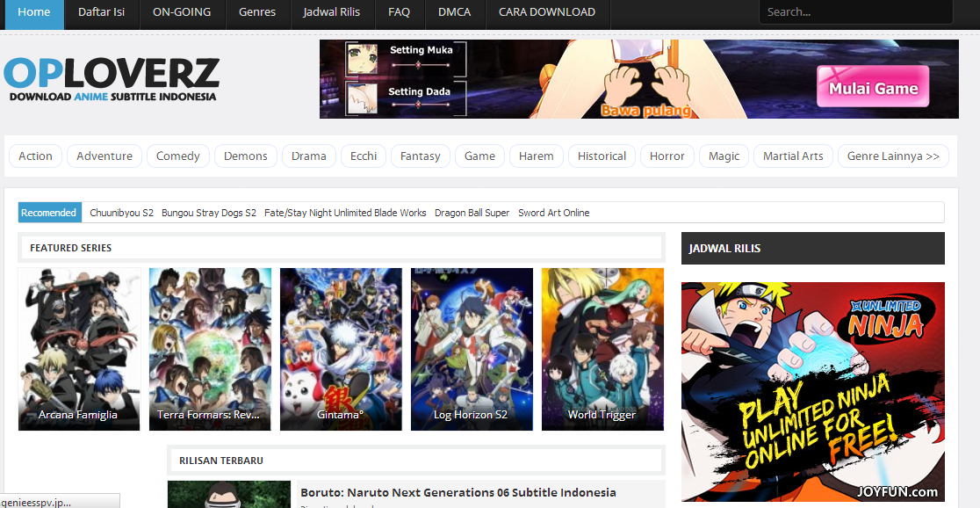
Task: Select the Drama genre tag
Action: (x=309, y=156)
